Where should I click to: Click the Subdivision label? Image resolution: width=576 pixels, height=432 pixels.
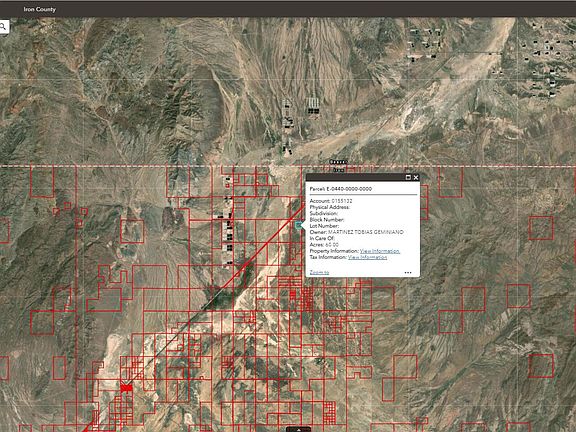(x=324, y=213)
